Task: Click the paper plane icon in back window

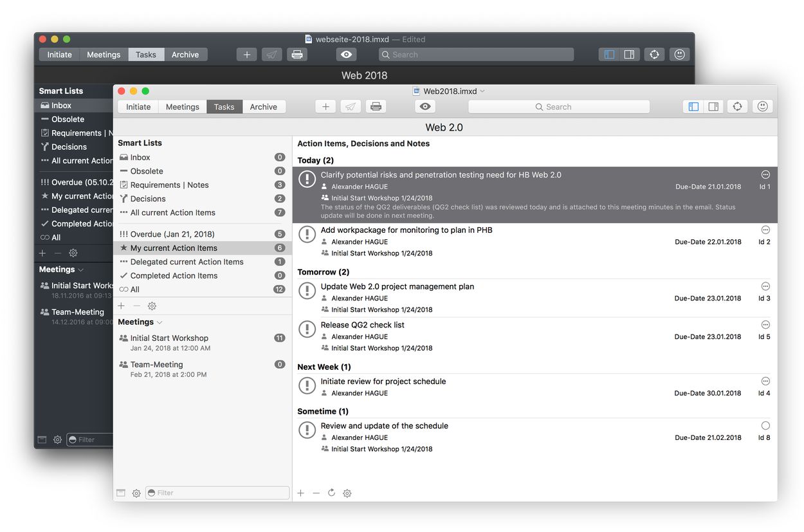Action: [x=272, y=55]
